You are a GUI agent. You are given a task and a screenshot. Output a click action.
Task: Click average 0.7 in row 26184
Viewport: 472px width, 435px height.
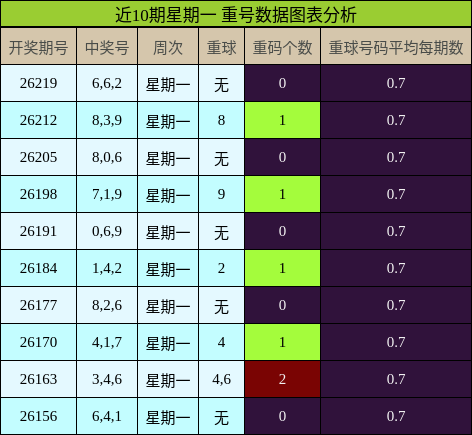click(396, 268)
